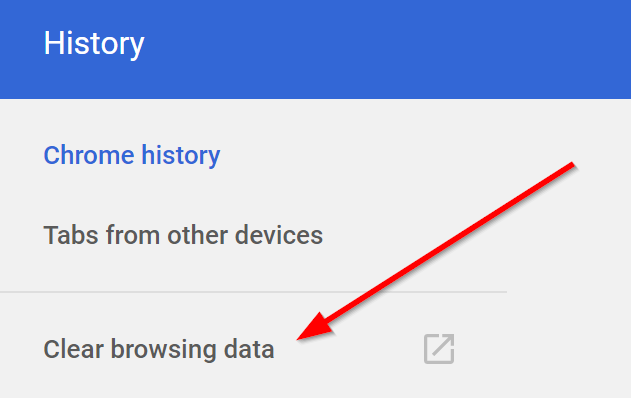The height and width of the screenshot is (398, 631).
Task: Click the Clear browsing data link
Action: tap(159, 349)
